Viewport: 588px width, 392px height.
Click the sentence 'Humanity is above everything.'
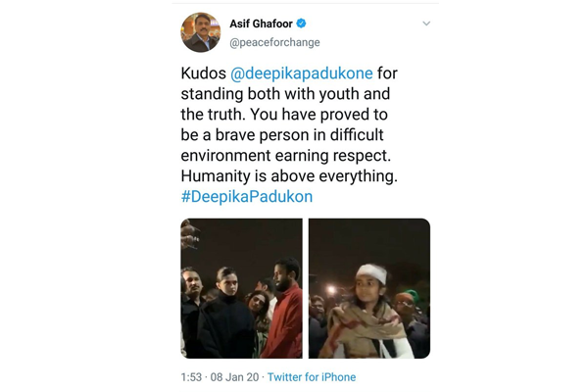pyautogui.click(x=289, y=176)
